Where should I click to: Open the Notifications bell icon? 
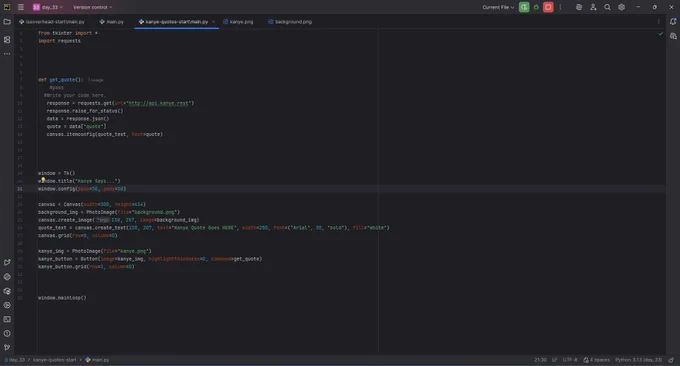pos(673,22)
